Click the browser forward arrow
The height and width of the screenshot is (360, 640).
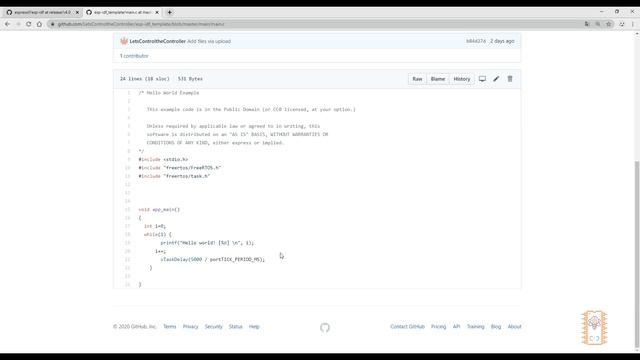(18, 24)
